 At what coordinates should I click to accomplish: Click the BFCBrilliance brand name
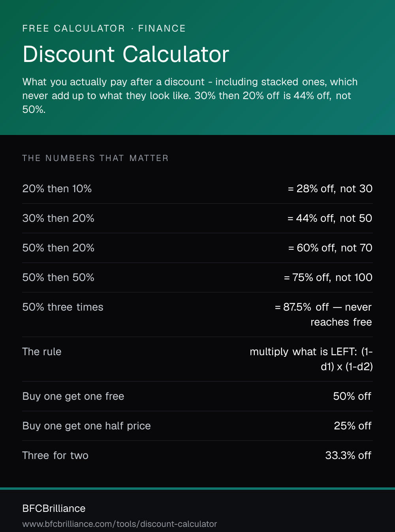pyautogui.click(x=54, y=508)
